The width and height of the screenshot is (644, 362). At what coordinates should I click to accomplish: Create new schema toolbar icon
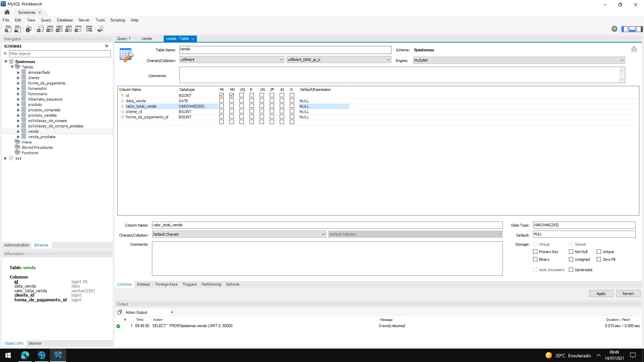pyautogui.click(x=40, y=29)
